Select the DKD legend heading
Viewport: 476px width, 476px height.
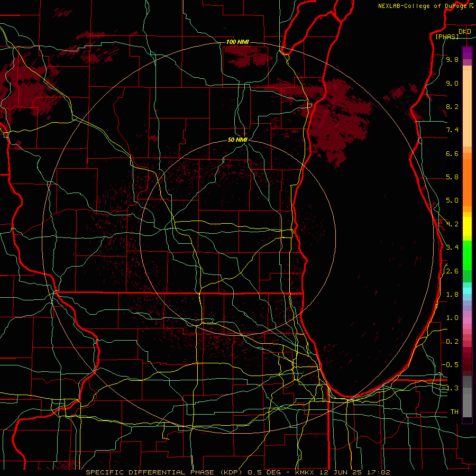464,32
